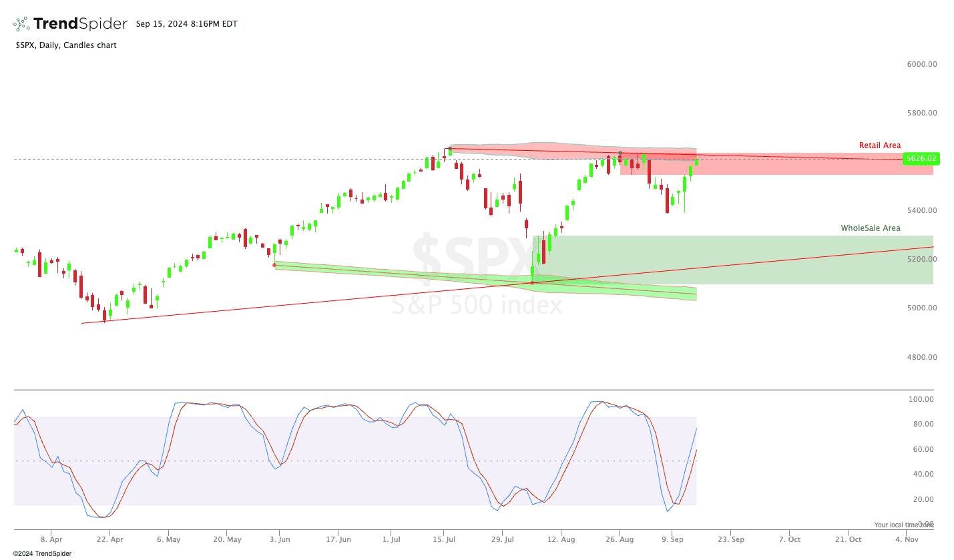
Task: Click the 4. Nov date axis label
Action: pos(907,539)
